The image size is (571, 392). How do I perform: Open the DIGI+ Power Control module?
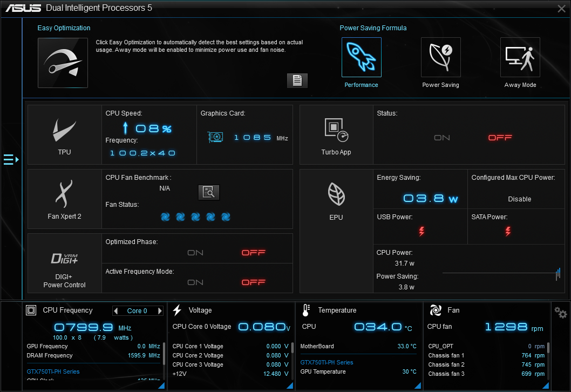[x=64, y=263]
